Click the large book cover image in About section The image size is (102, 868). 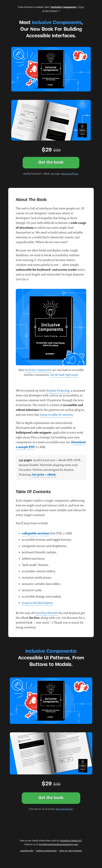coord(51,327)
